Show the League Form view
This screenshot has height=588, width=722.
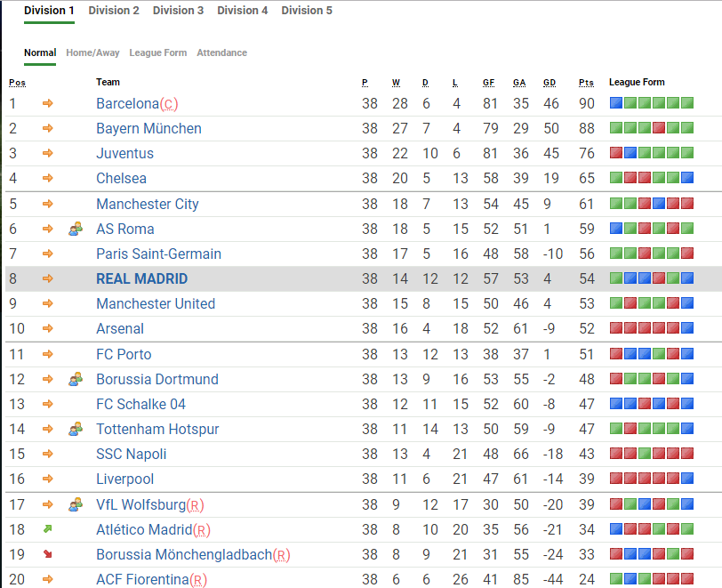(158, 52)
